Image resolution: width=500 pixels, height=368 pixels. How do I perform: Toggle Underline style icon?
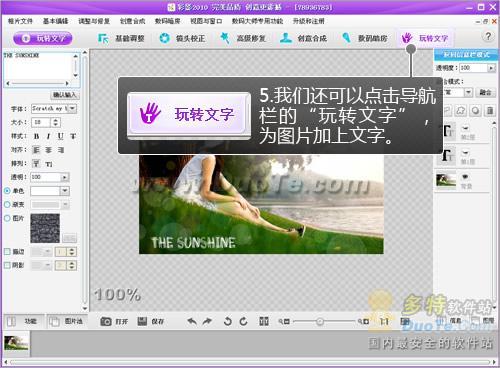tap(60, 136)
